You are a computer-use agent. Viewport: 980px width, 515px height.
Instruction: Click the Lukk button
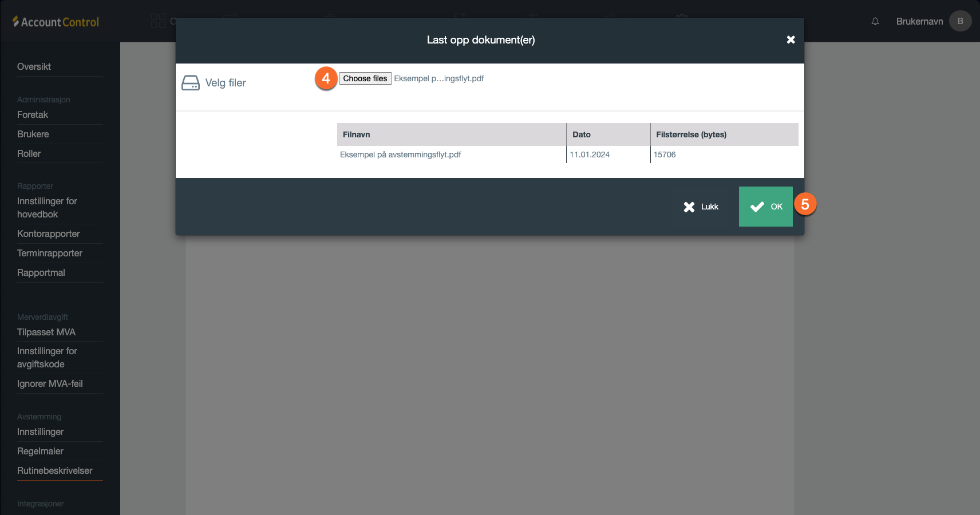[701, 207]
